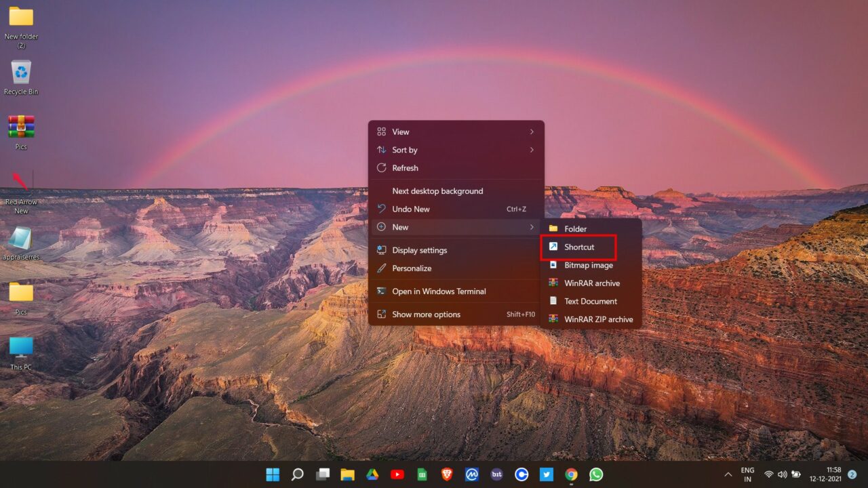Open the blue C Coinbase taskbar icon
The image size is (868, 488).
click(x=521, y=474)
